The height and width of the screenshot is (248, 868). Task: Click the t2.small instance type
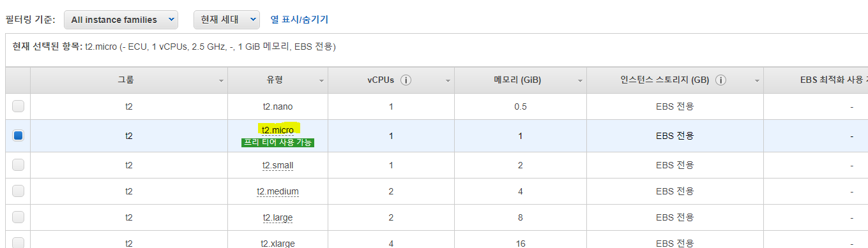click(x=278, y=165)
